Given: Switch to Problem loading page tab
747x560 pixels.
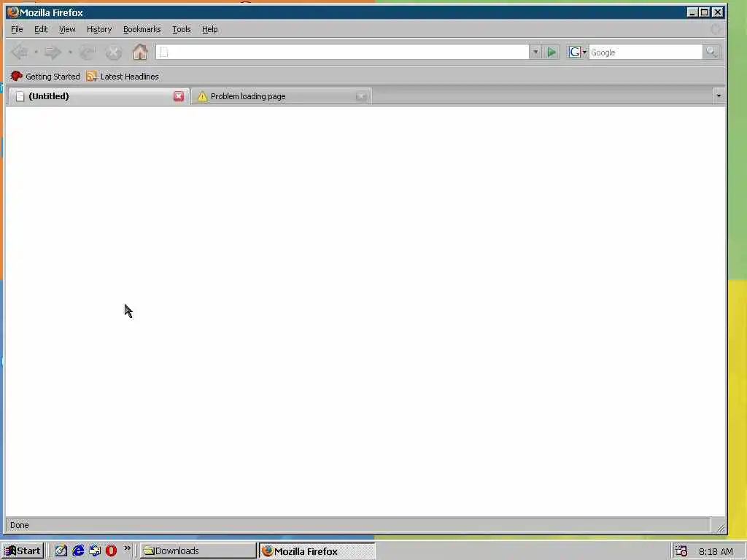Looking at the screenshot, I should pos(281,96).
